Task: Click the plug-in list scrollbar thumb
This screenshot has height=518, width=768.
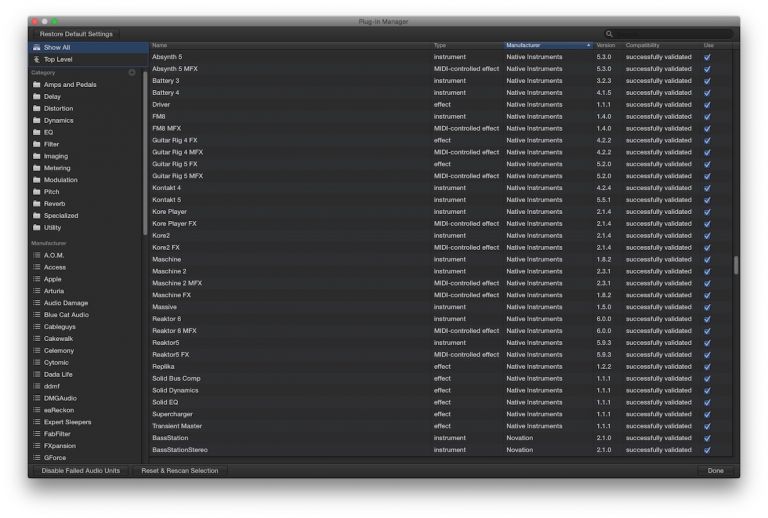Action: [x=736, y=265]
